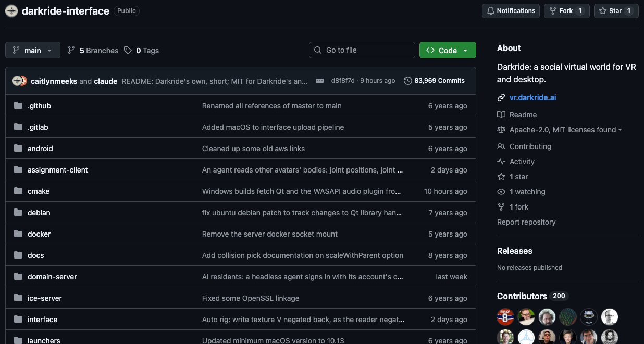644x344 pixels.
Task: View 5 Branches list
Action: [93, 51]
